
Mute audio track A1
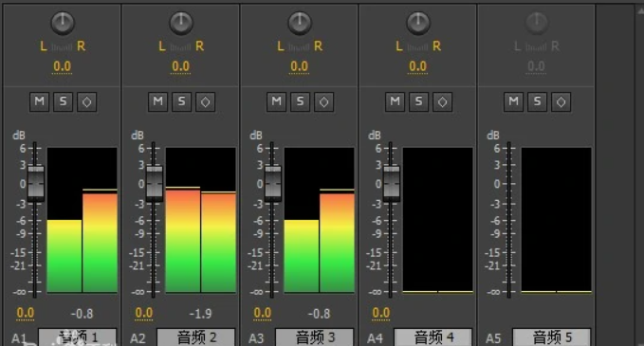pos(40,101)
